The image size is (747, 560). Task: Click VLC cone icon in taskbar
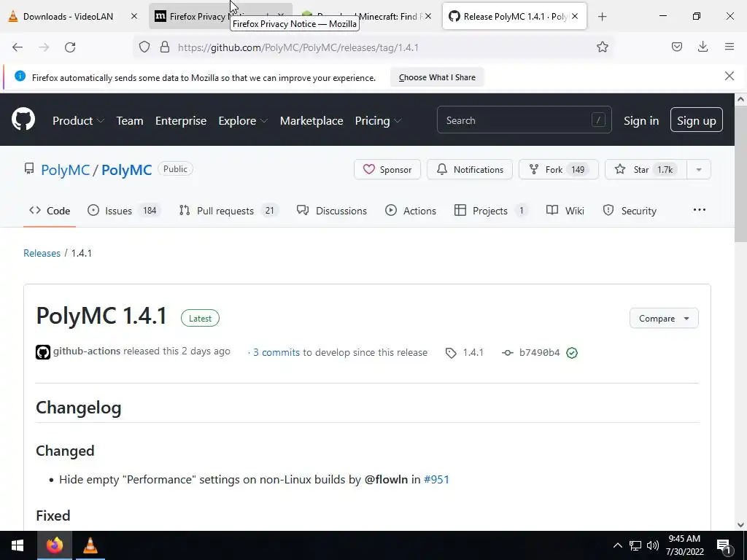coord(90,545)
